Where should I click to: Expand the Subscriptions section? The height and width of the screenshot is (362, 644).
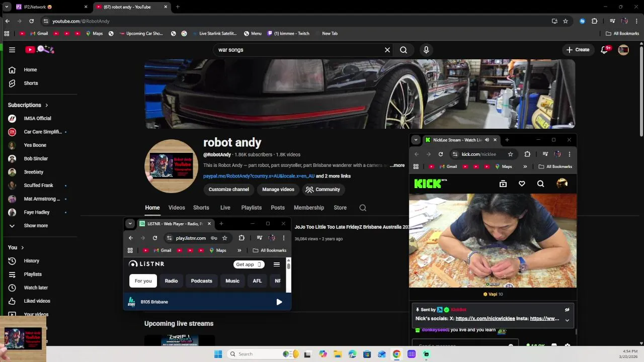point(28,105)
